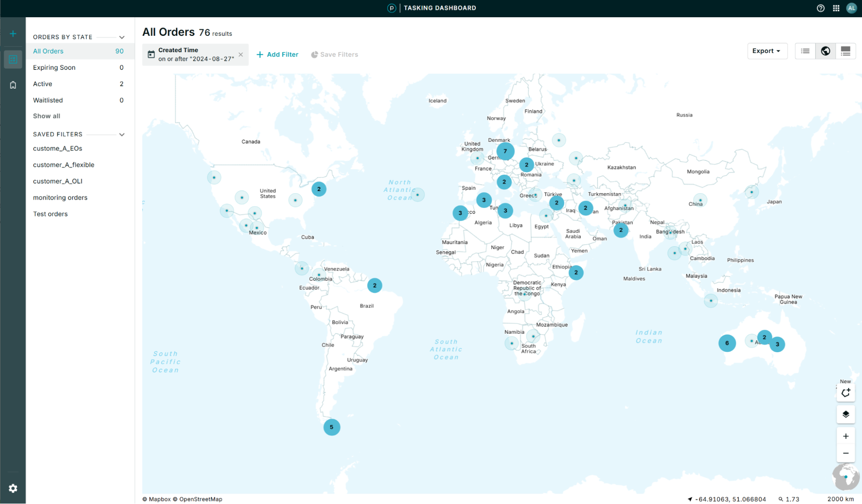This screenshot has height=504, width=862.
Task: Select the Active orders state
Action: (43, 84)
